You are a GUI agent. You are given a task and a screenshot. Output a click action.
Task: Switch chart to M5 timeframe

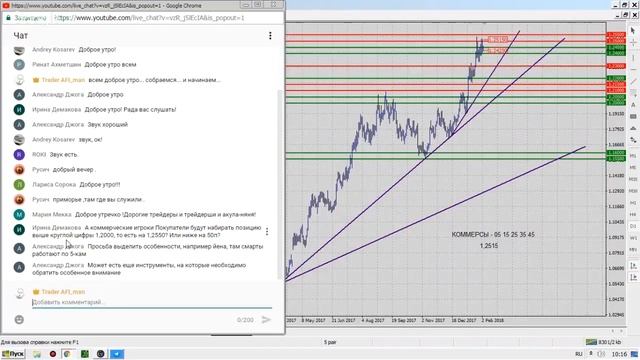pyautogui.click(x=633, y=167)
